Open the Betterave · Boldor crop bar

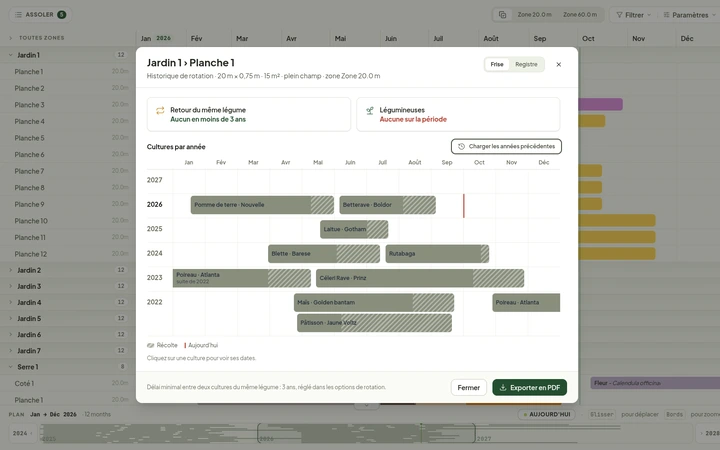[x=387, y=205]
